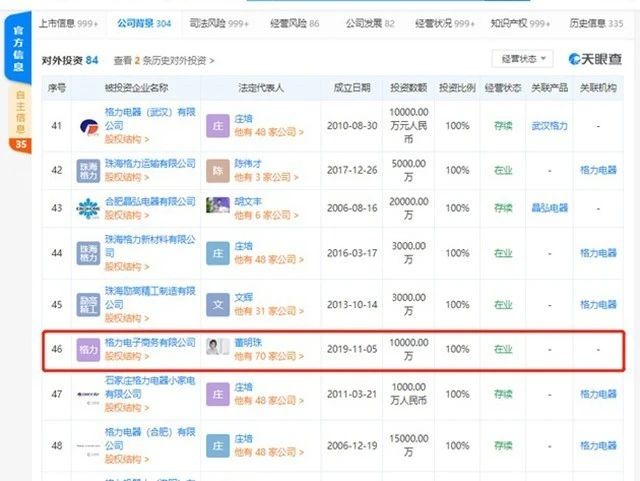
Task: Open 珠海格力新材料有限公司 company link
Action: (150, 246)
